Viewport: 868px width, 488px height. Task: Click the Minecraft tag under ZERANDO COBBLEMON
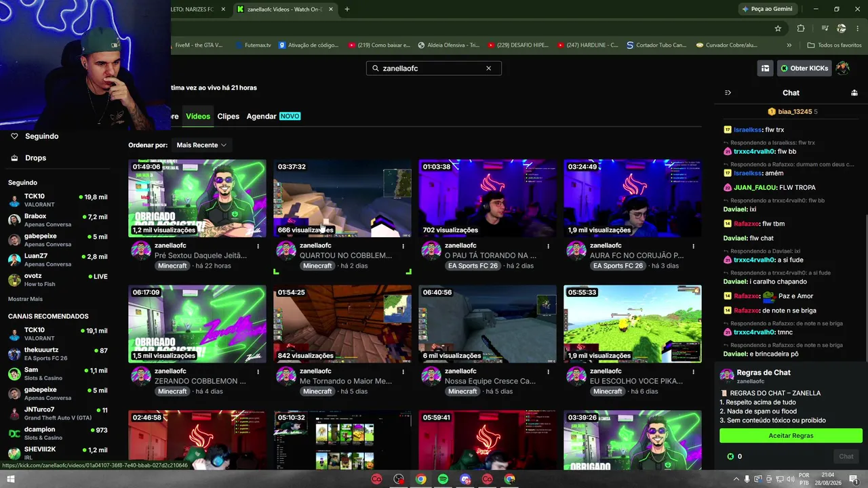point(172,391)
